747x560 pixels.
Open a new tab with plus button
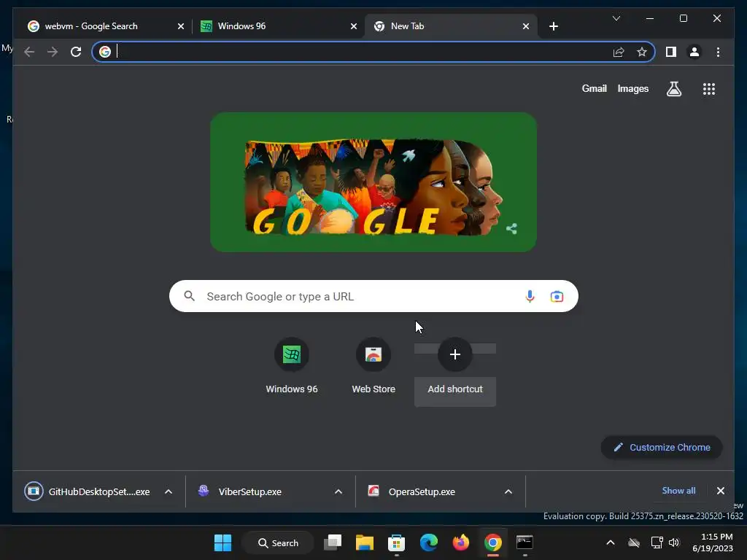(x=553, y=26)
